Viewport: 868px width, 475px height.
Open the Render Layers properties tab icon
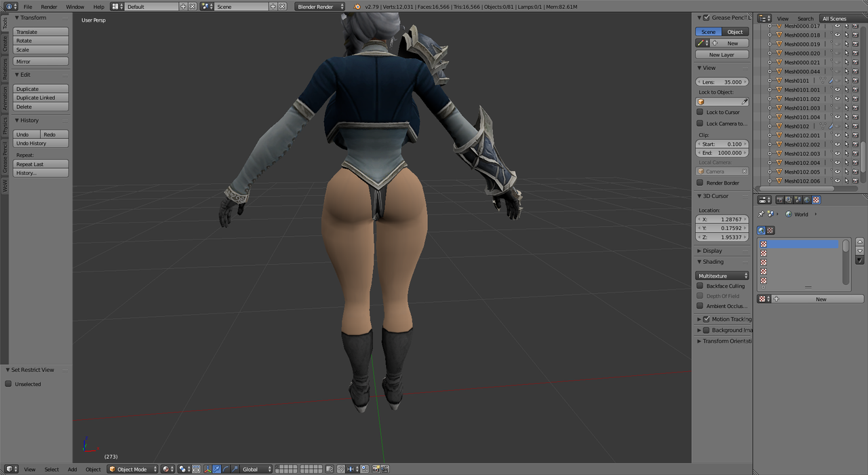(x=789, y=199)
